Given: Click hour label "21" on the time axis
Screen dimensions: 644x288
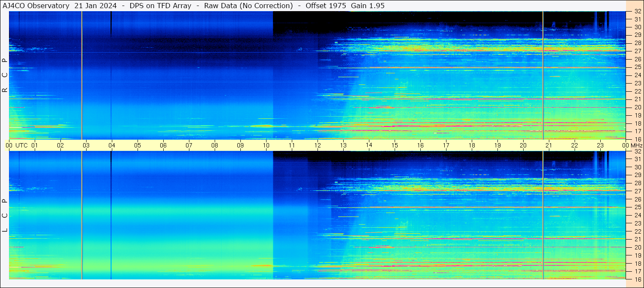Looking at the screenshot, I should click(x=549, y=145).
